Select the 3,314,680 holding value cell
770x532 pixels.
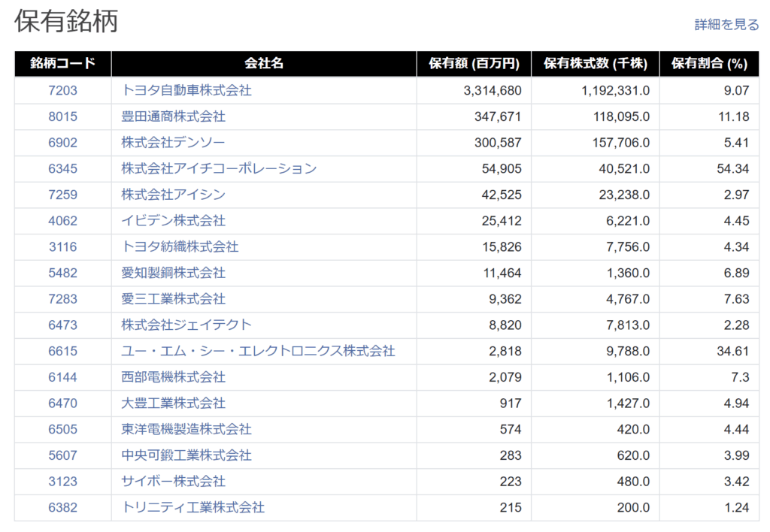474,90
